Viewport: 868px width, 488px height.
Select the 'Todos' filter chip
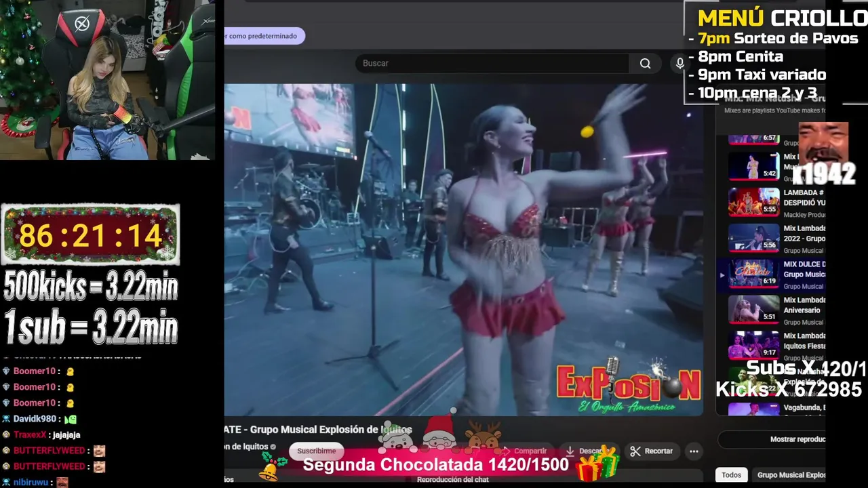tap(731, 475)
